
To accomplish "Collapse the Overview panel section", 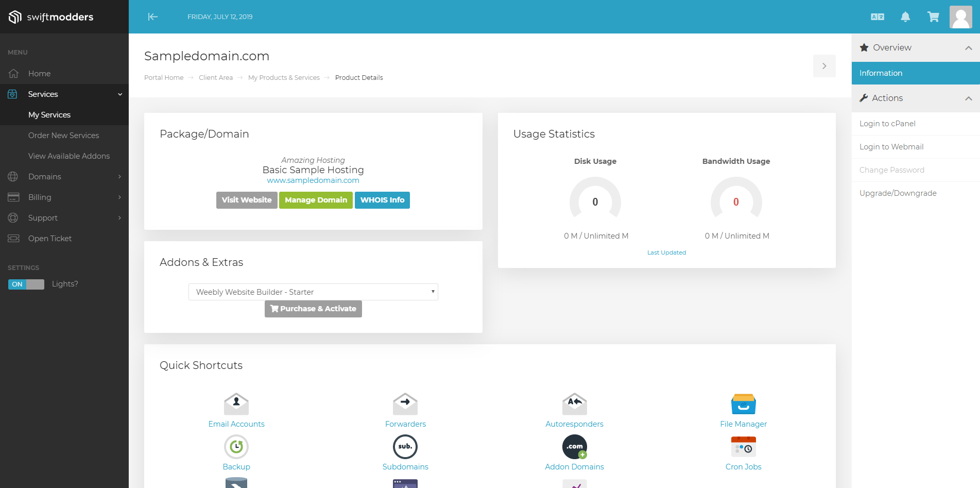I will (x=968, y=48).
